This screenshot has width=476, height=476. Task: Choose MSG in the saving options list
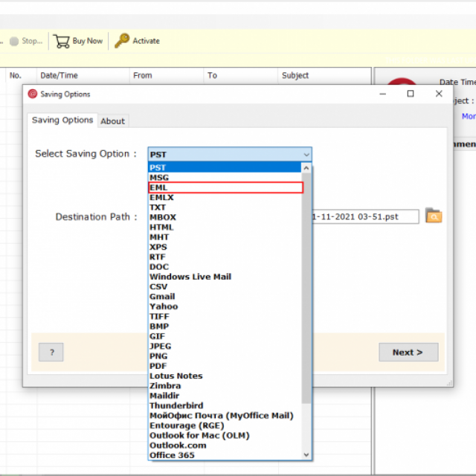(x=225, y=178)
